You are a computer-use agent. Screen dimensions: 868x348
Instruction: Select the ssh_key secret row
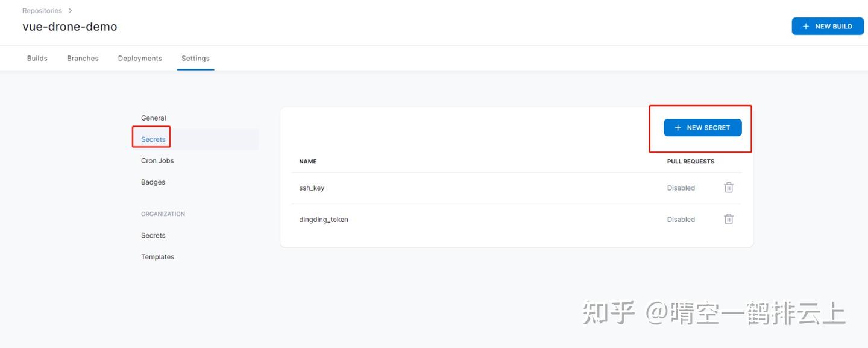pyautogui.click(x=312, y=188)
